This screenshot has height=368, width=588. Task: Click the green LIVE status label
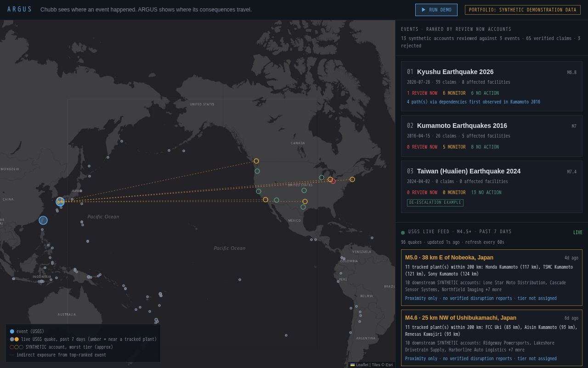[x=578, y=233]
